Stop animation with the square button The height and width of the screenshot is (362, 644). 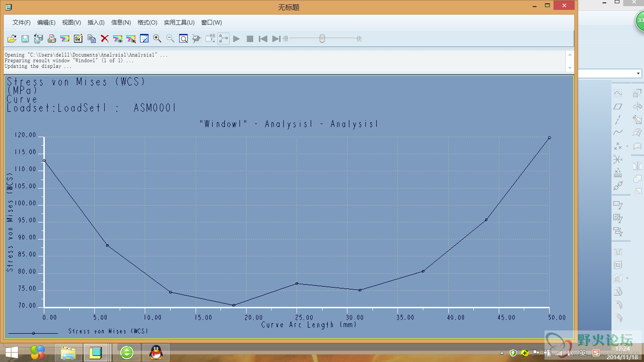250,39
